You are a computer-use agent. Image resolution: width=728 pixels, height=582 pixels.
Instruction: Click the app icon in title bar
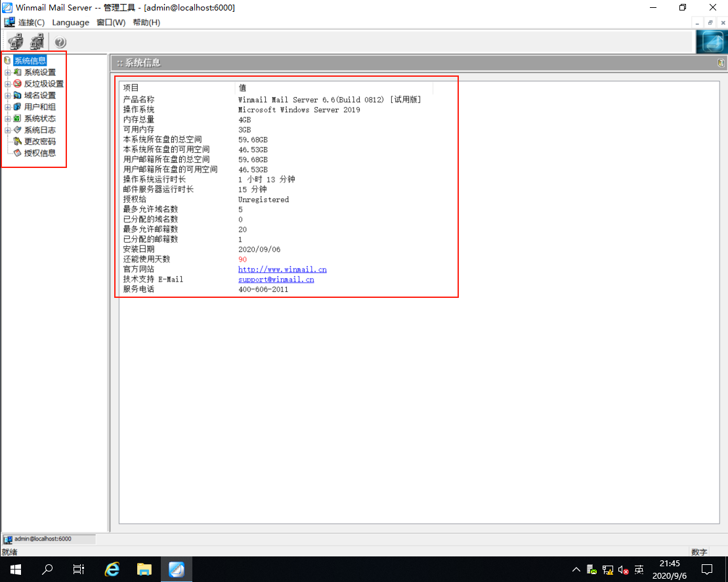pos(7,7)
